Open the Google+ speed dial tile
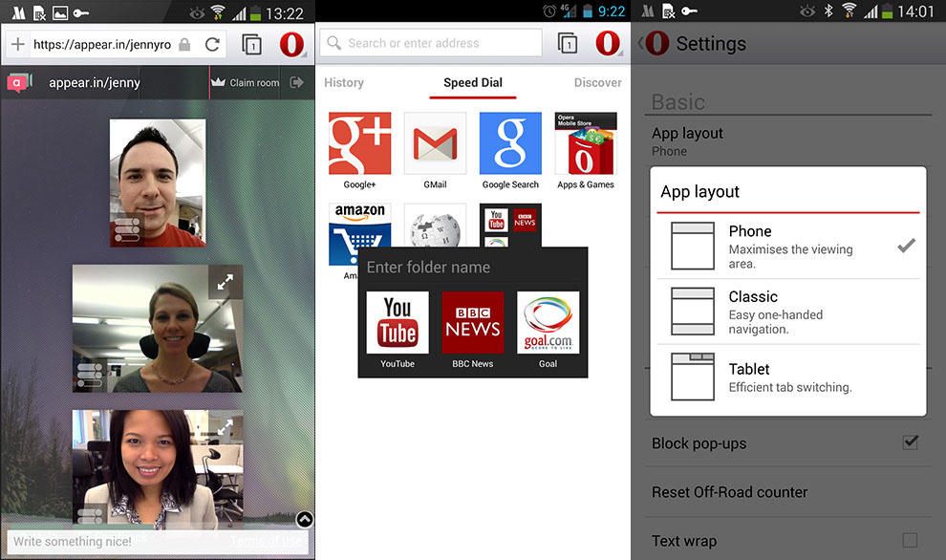946x560 pixels. [359, 151]
